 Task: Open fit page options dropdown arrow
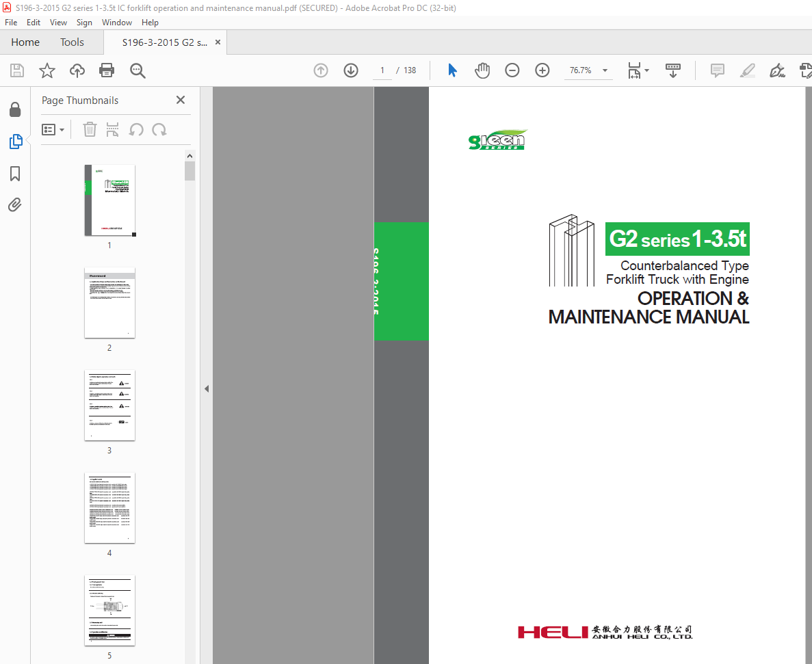coord(647,70)
